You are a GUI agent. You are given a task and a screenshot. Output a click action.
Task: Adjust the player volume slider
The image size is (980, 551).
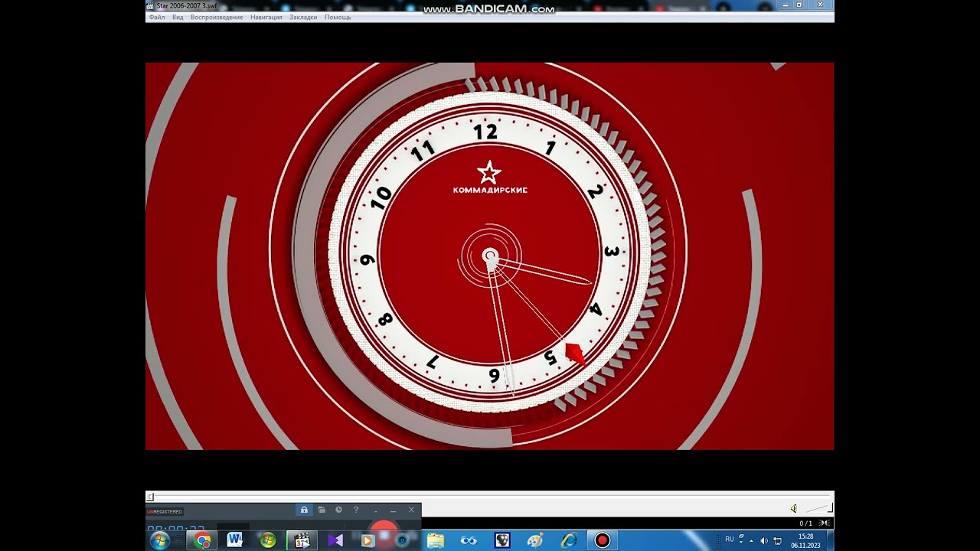820,508
